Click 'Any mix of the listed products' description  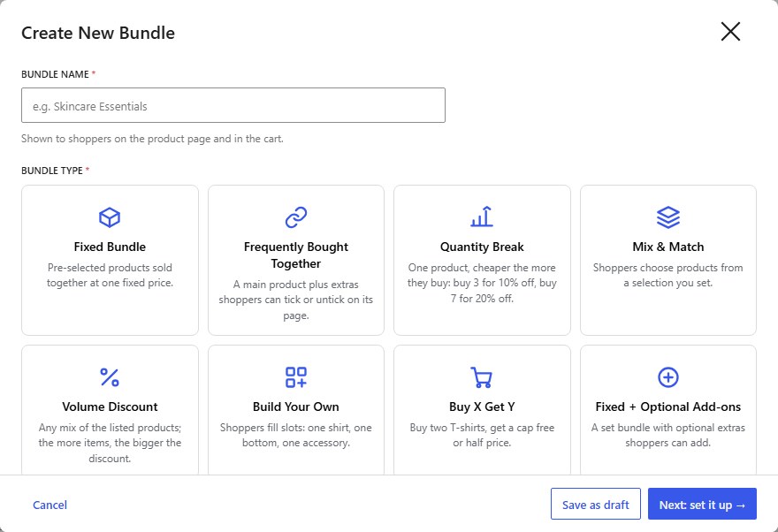[x=110, y=443]
